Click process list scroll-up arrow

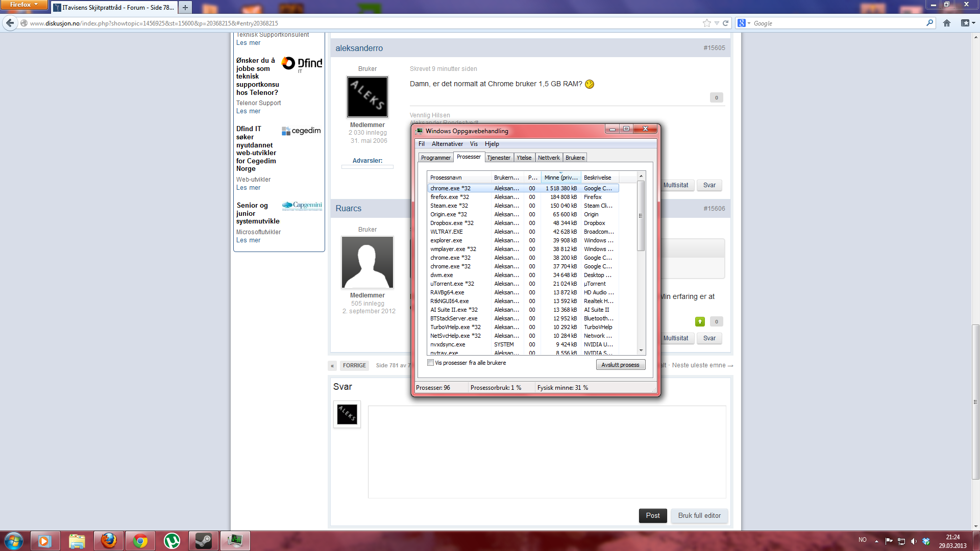(x=641, y=176)
